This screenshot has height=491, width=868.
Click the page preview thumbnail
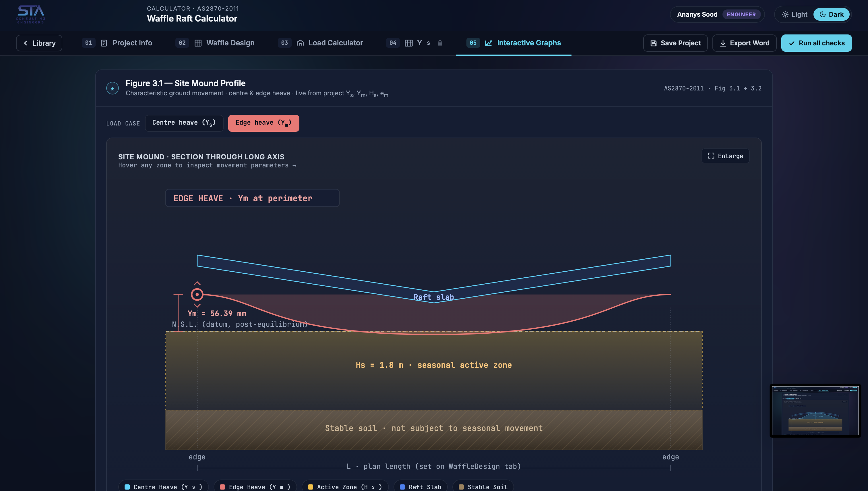coord(815,410)
